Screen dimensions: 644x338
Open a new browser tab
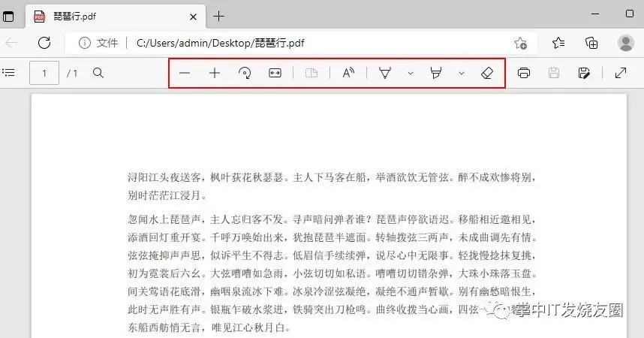coord(219,17)
